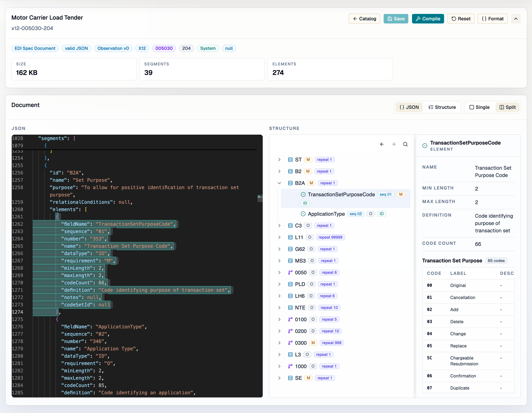Click JSON line 1256 id B2A
Screen dimensions: 532x413
pos(67,173)
